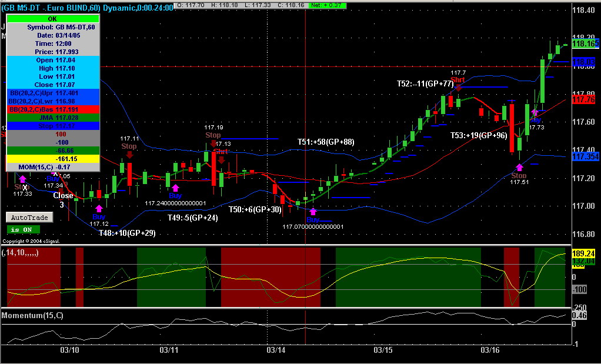Click the magenta Buy arrow at 117.12
This screenshot has width=601, height=364.
pyautogui.click(x=99, y=208)
